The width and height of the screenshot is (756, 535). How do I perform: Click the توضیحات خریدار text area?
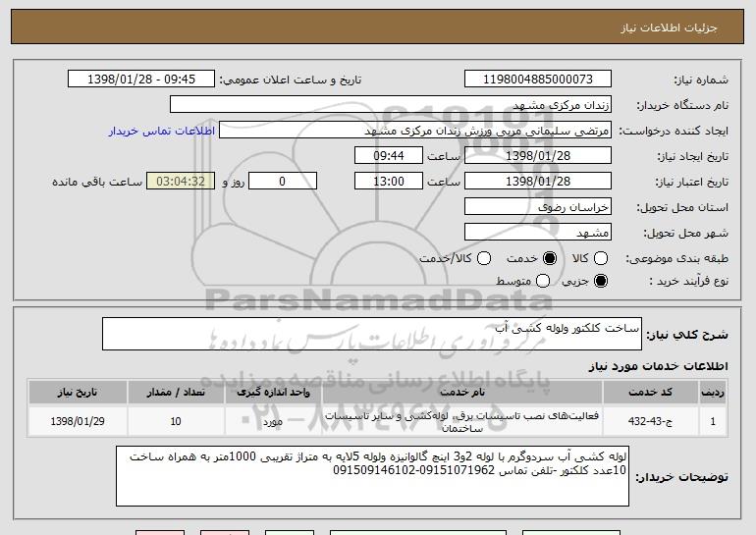[x=372, y=476]
